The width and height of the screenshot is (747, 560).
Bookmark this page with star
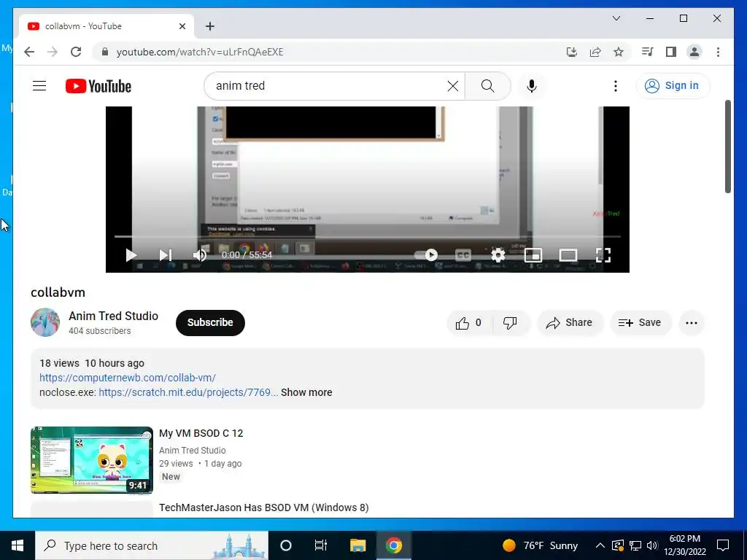click(x=619, y=52)
